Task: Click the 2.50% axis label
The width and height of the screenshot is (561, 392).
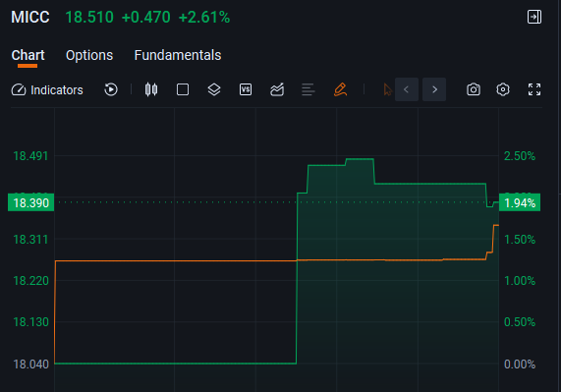Action: 520,156
